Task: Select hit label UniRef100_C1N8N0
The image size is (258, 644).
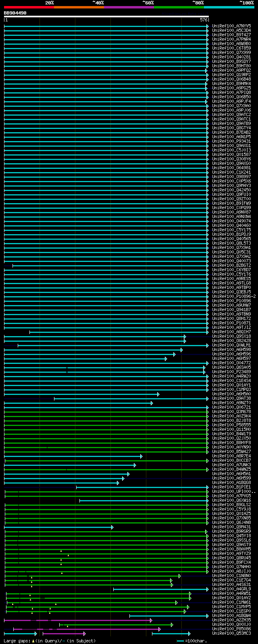Action: click(x=231, y=575)
